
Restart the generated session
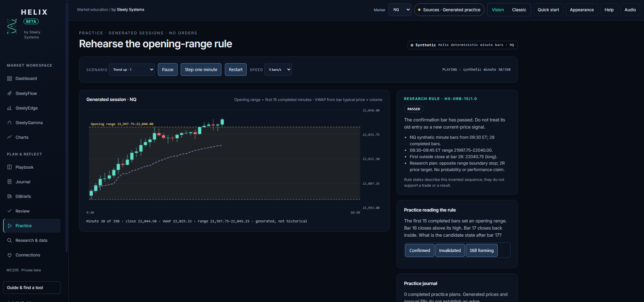click(x=236, y=70)
